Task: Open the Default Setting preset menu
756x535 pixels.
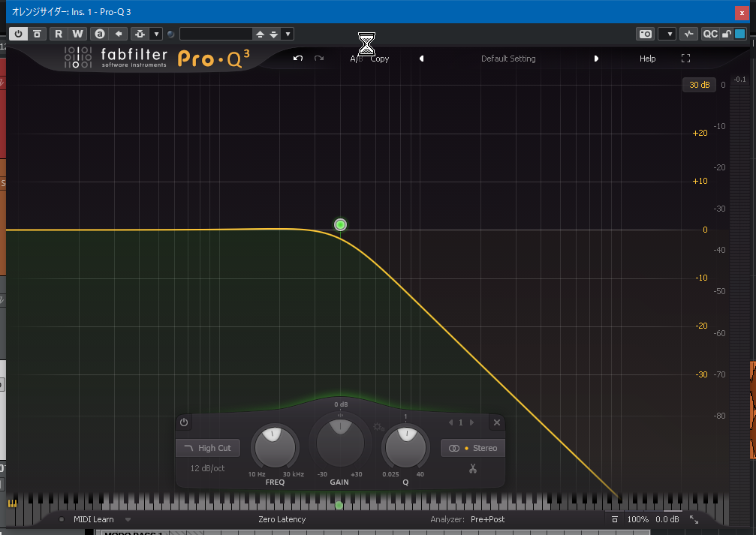Action: pyautogui.click(x=508, y=59)
